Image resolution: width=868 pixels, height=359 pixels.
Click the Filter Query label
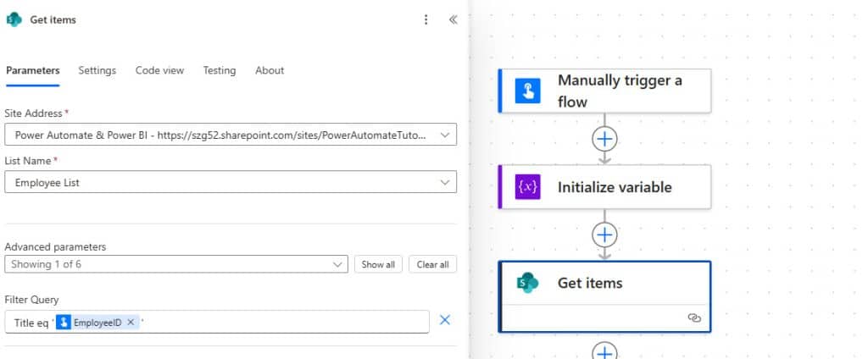(31, 300)
